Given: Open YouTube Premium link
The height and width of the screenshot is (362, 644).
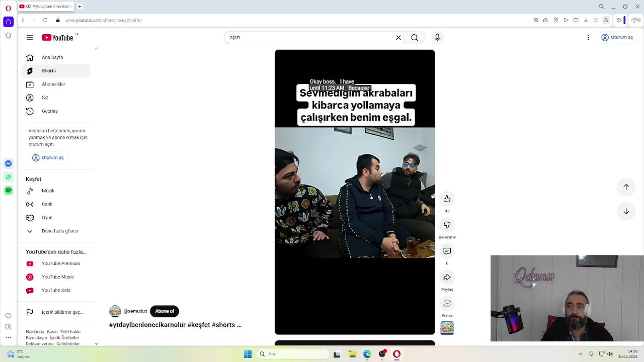Looking at the screenshot, I should tap(56, 263).
